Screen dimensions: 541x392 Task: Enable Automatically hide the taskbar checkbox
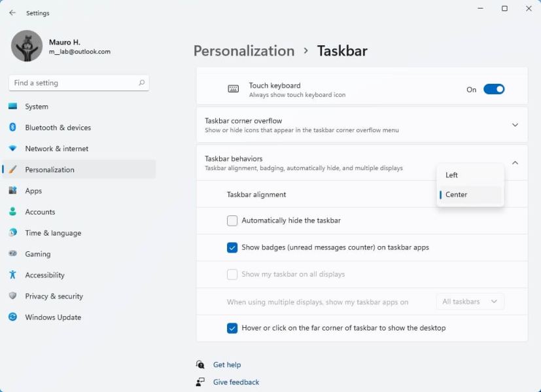(x=232, y=221)
